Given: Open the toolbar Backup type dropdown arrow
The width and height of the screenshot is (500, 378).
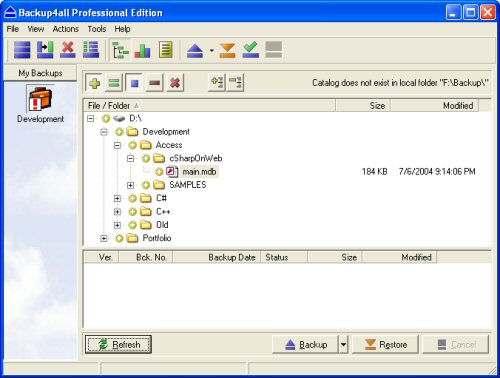Looking at the screenshot, I should (x=212, y=51).
